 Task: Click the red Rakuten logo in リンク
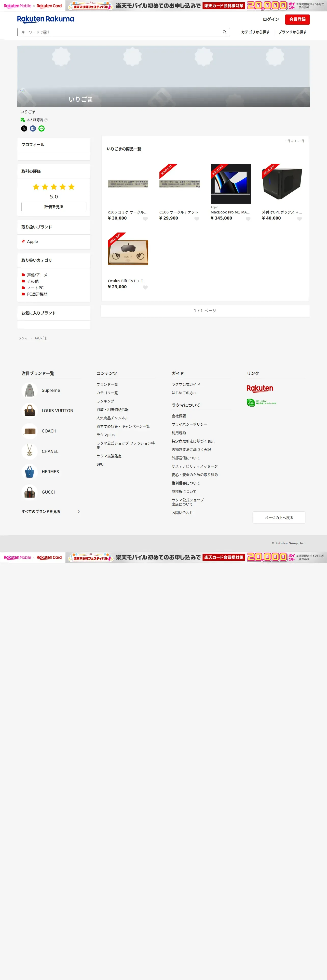(260, 388)
